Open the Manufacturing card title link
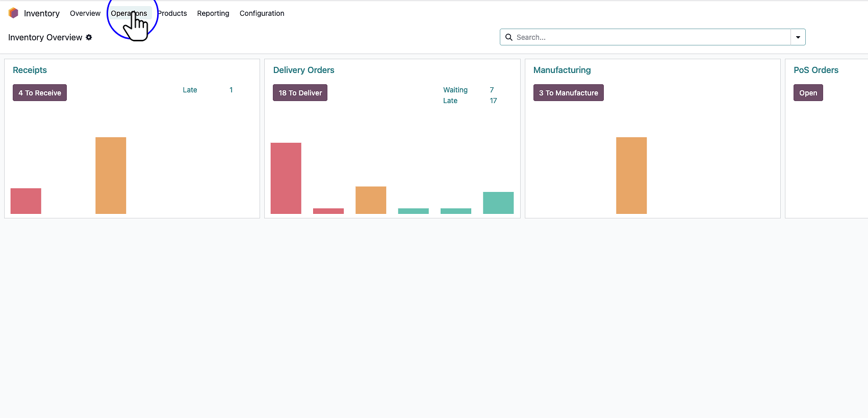The width and height of the screenshot is (868, 418). [561, 70]
